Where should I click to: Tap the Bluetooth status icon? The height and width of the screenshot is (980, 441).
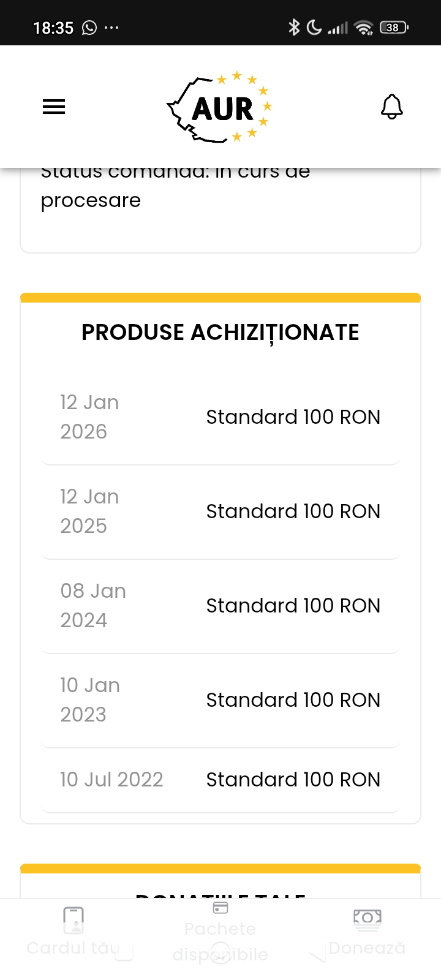pyautogui.click(x=294, y=27)
